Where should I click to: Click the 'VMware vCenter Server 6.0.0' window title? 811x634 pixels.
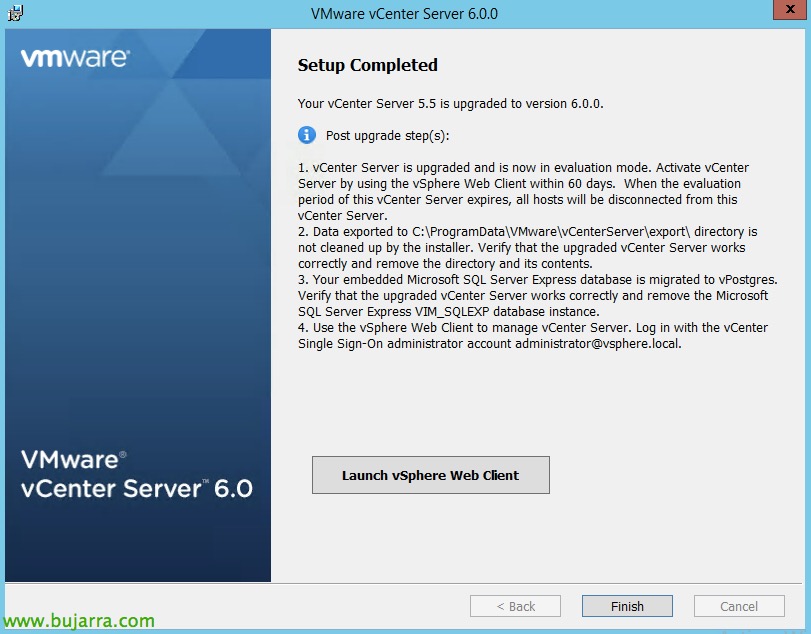404,13
